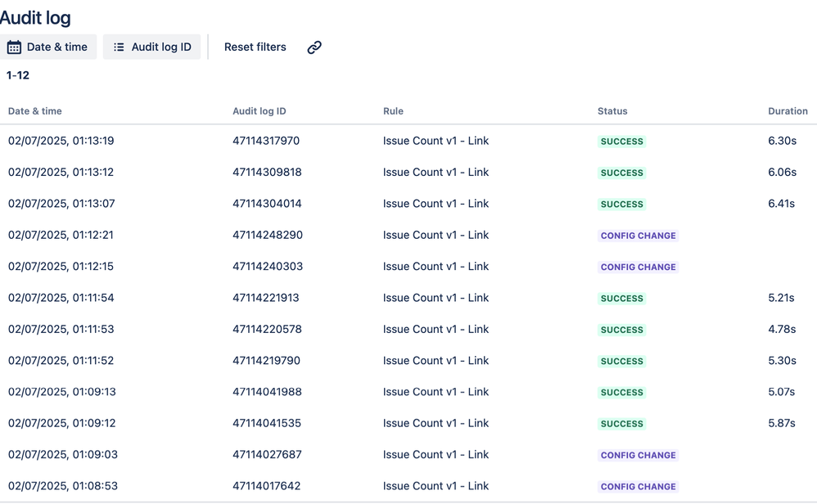Click SUCCESS badge for log 47114219790
This screenshot has height=504, width=817.
click(x=621, y=361)
